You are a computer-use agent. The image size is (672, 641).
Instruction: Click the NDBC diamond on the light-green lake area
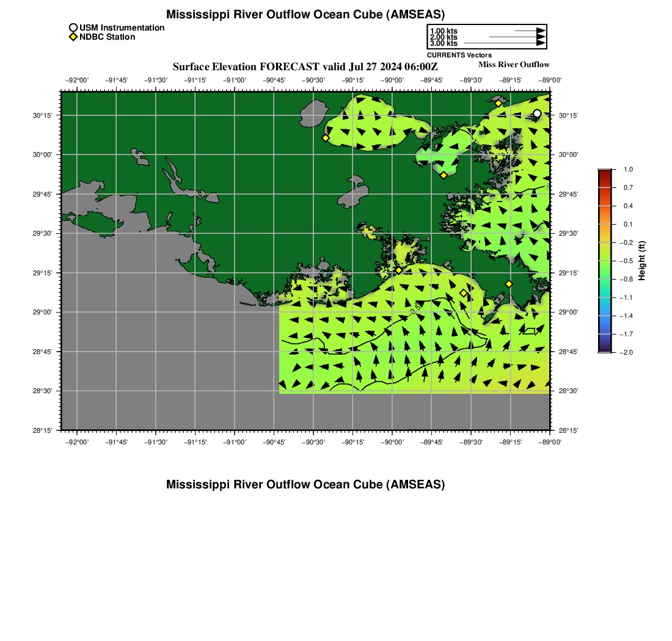(444, 175)
